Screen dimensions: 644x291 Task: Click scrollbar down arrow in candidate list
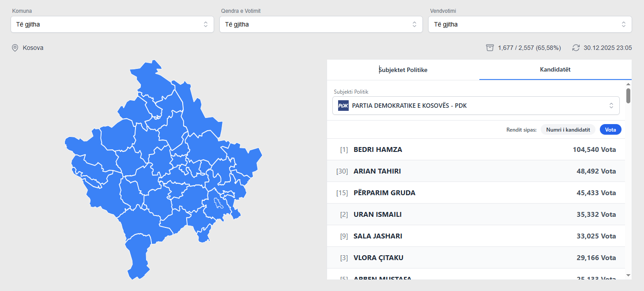(x=628, y=275)
